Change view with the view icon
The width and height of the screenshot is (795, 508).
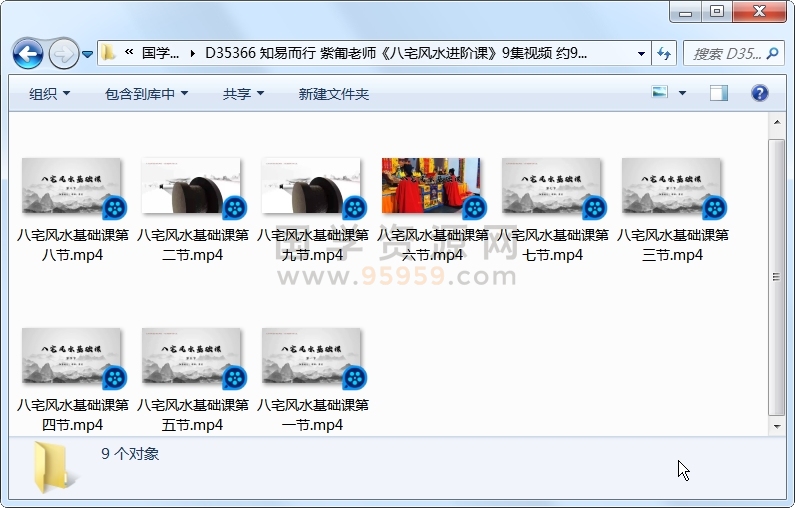point(660,92)
